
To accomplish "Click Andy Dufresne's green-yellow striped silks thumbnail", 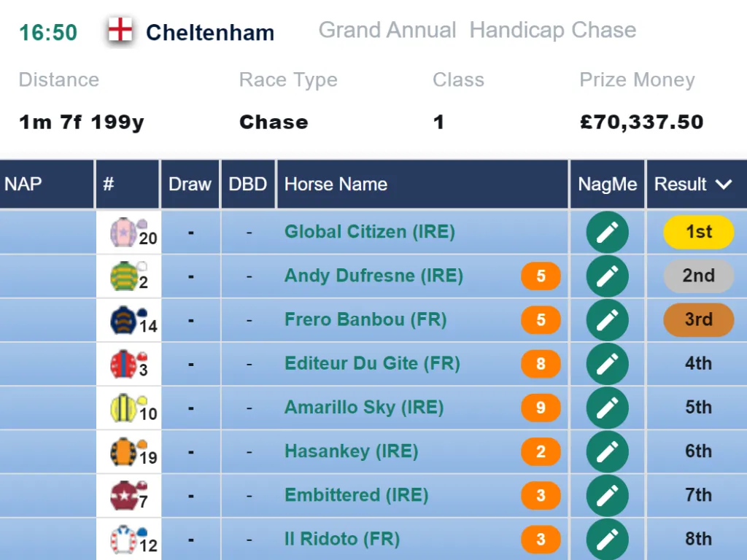I will coord(125,276).
